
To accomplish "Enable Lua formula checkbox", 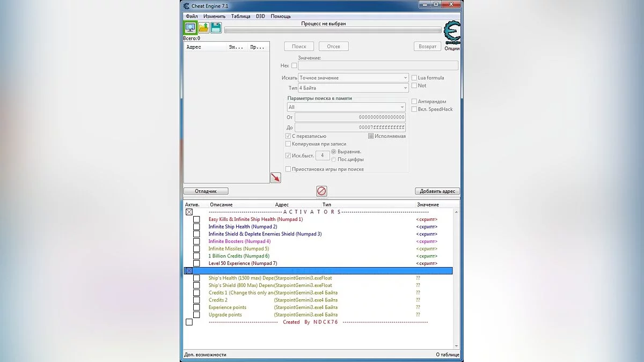I will pos(414,78).
